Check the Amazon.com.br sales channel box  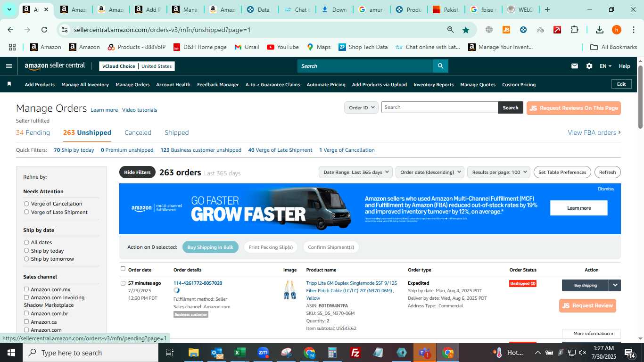pyautogui.click(x=26, y=313)
